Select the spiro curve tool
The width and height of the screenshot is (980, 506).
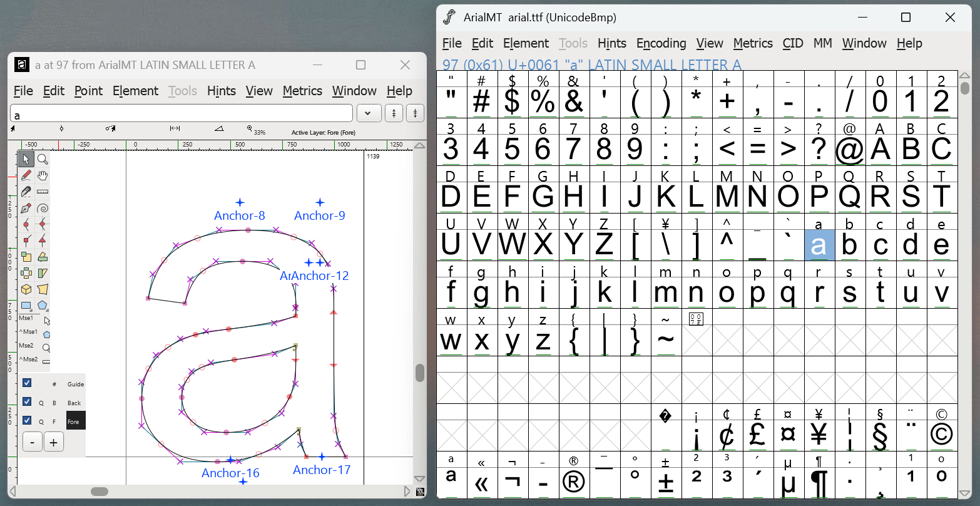click(43, 208)
